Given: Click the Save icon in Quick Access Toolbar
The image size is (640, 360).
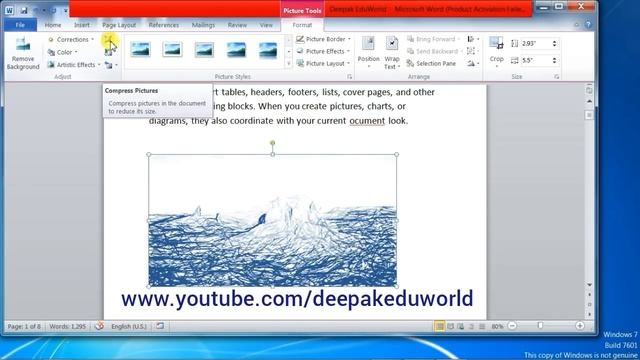Looking at the screenshot, I should [24, 10].
